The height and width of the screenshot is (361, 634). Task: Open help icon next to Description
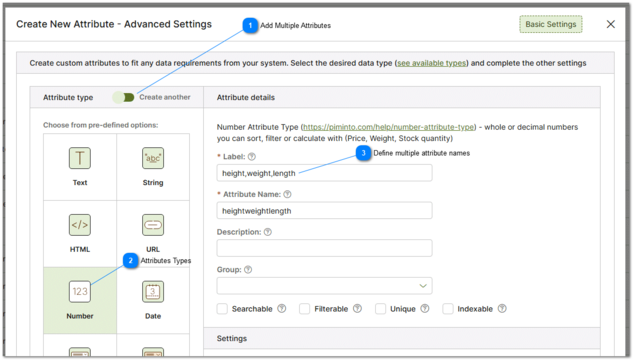coord(268,232)
